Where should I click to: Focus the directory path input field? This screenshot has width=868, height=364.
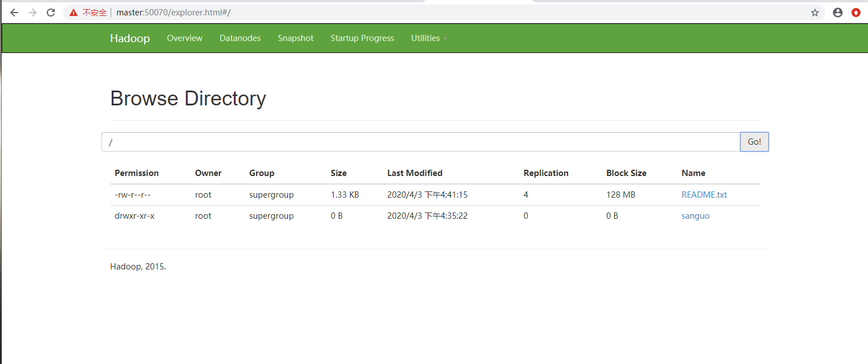point(421,142)
